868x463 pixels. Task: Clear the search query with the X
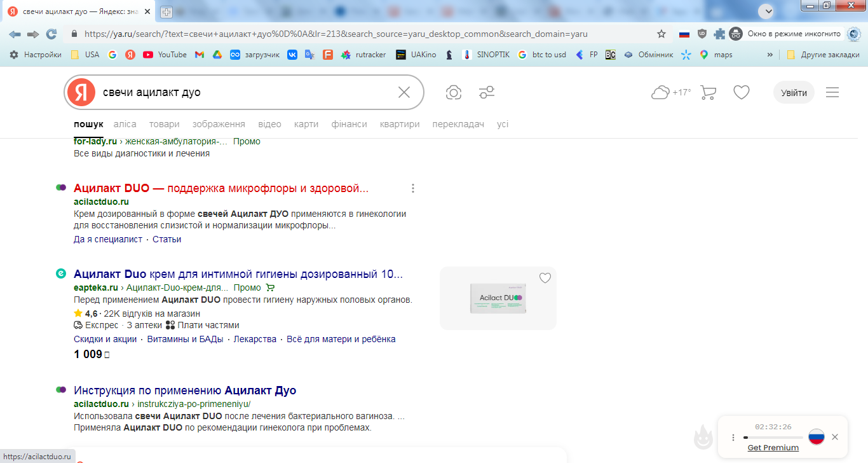404,93
